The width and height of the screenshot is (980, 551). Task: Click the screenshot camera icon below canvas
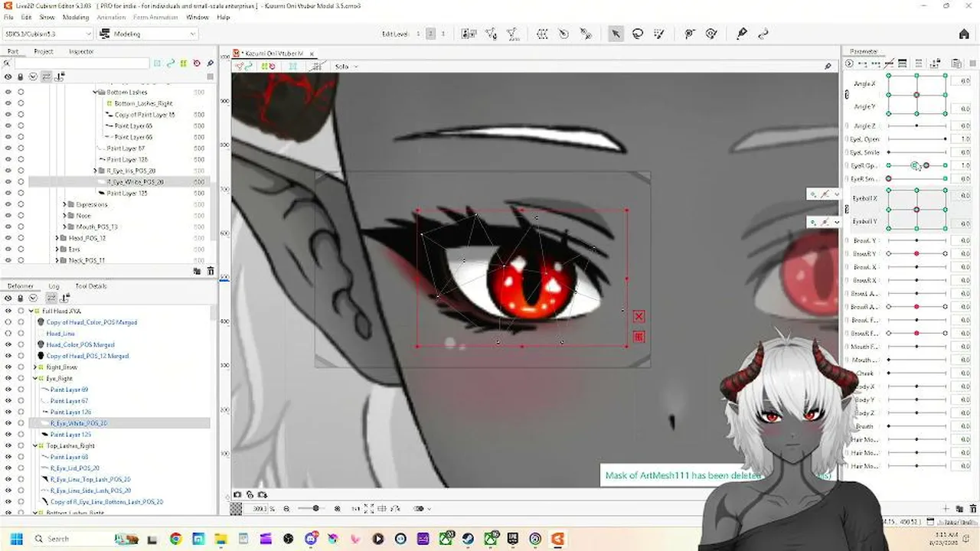click(x=237, y=495)
